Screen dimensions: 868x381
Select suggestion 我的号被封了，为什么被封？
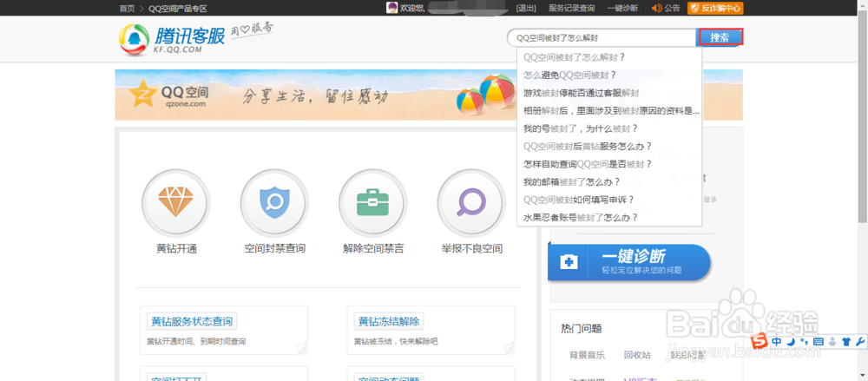point(609,128)
